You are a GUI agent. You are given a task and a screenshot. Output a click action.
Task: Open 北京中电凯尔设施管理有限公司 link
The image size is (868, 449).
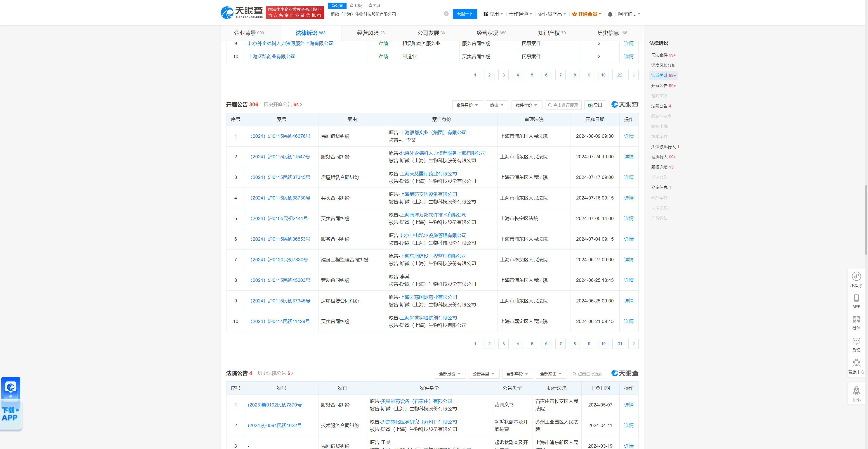pyautogui.click(x=433, y=235)
